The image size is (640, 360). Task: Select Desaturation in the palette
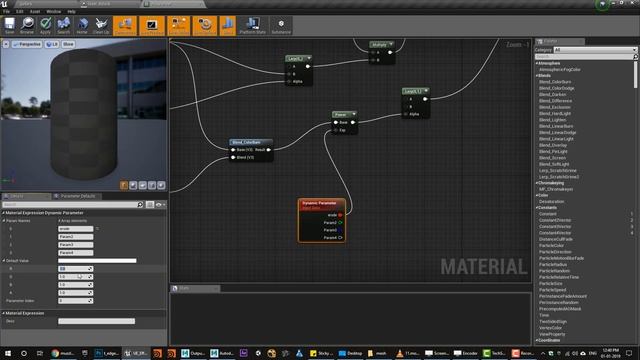click(x=551, y=202)
